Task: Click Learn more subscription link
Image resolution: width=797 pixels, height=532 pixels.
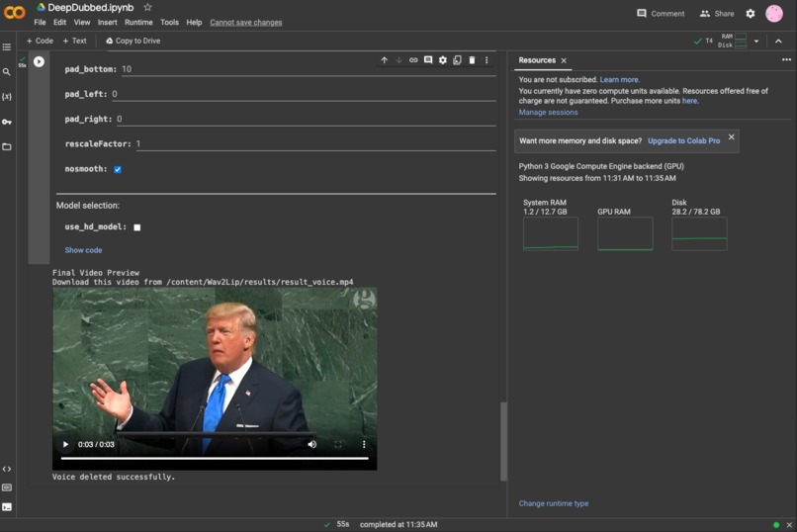Action: tap(619, 80)
